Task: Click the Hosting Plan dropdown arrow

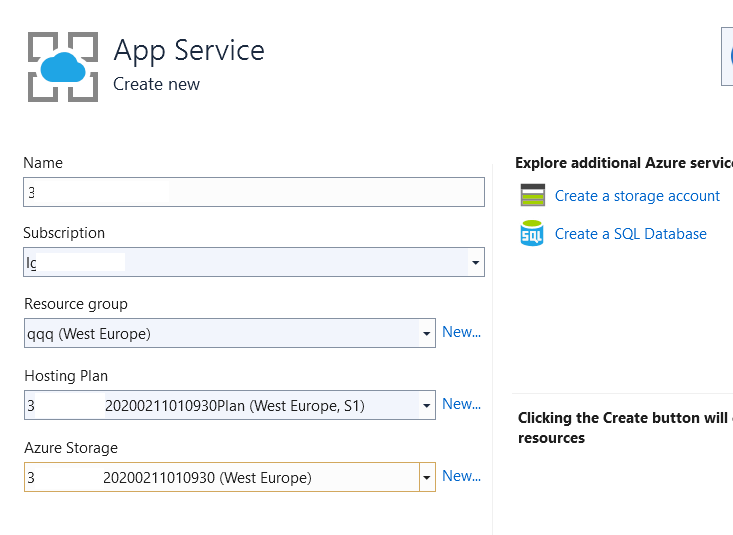Action: [x=426, y=405]
